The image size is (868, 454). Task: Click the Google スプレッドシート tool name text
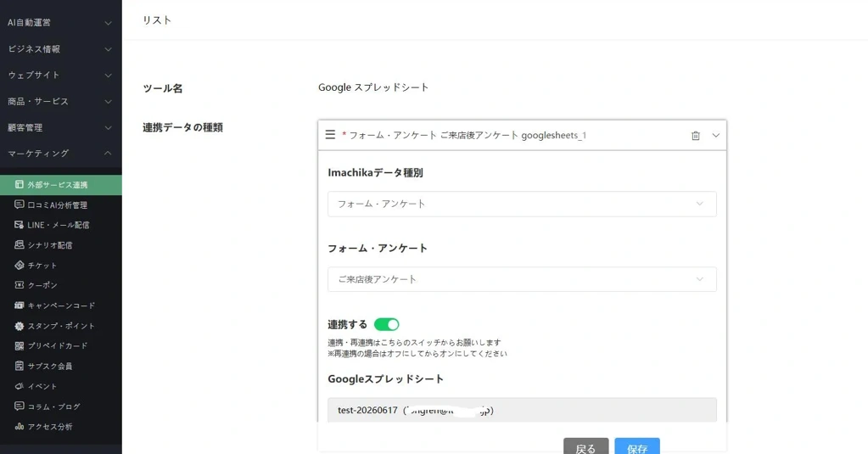point(373,87)
